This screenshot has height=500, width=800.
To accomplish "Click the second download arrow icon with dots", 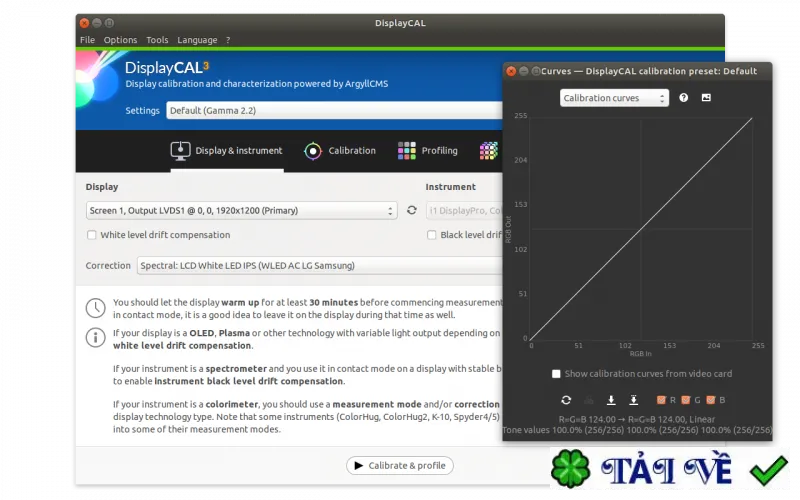I will [x=633, y=400].
